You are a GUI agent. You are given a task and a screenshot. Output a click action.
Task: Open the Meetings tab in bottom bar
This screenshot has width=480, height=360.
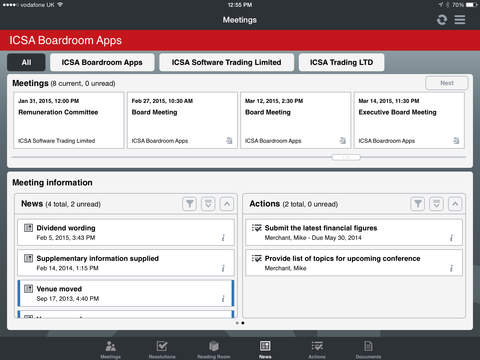(111, 350)
